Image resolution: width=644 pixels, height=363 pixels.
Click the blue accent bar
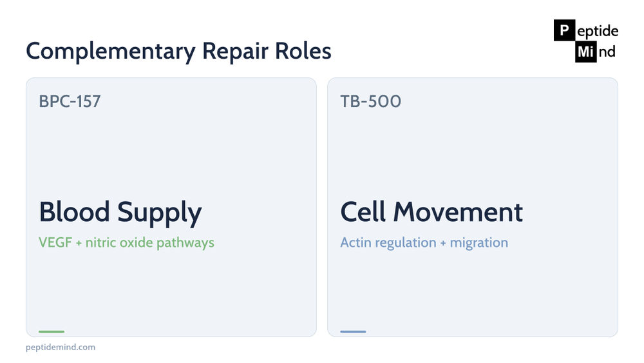pos(353,331)
